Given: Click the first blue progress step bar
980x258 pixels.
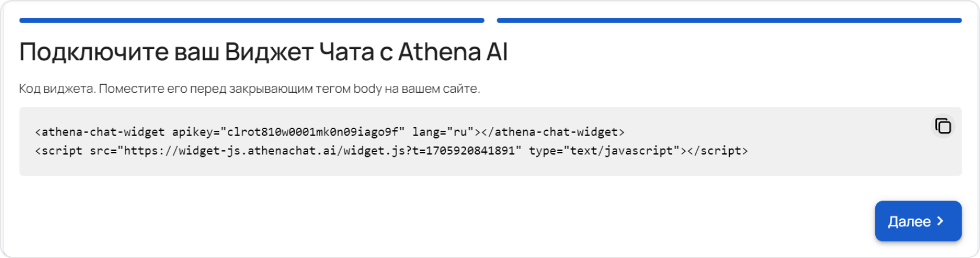Looking at the screenshot, I should click(252, 20).
